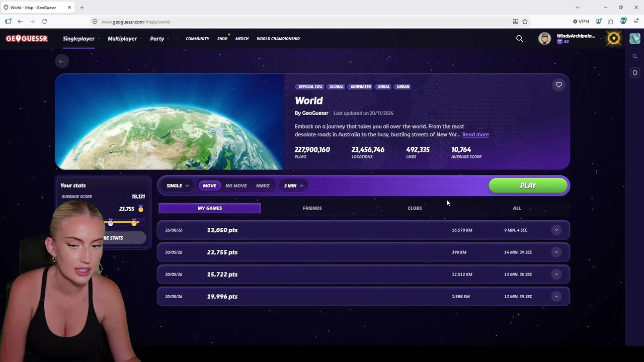Click the level 9 badge
This screenshot has width=644, height=362.
pyautogui.click(x=613, y=39)
